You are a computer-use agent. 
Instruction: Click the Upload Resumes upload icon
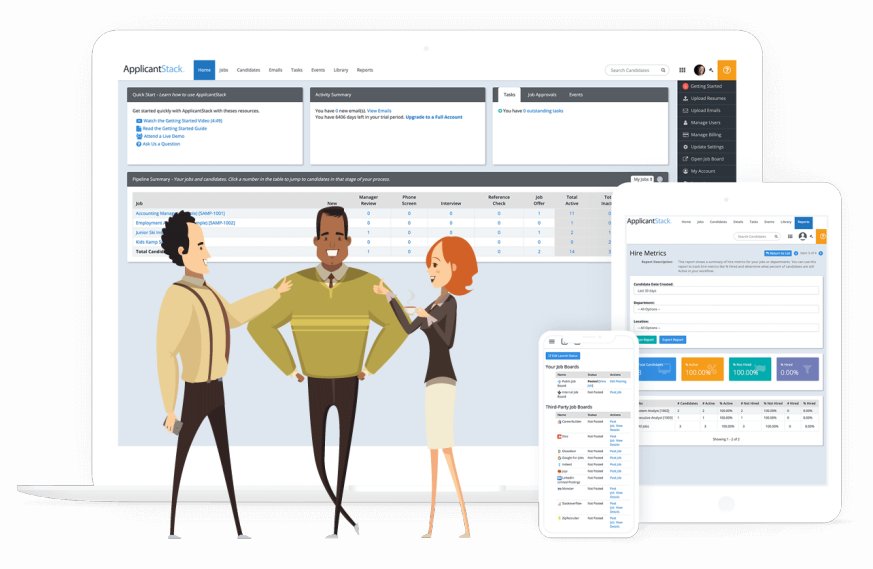pyautogui.click(x=685, y=99)
